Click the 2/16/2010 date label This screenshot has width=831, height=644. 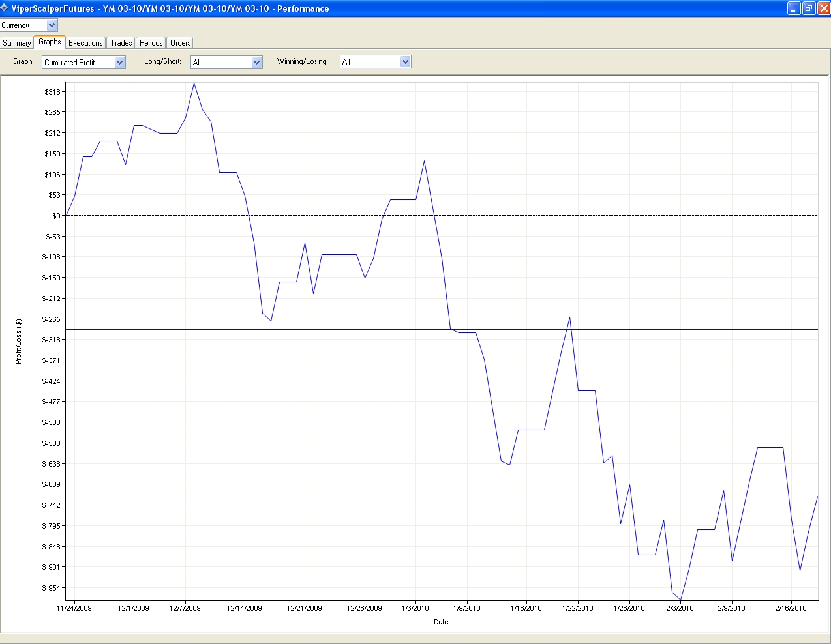(x=791, y=608)
